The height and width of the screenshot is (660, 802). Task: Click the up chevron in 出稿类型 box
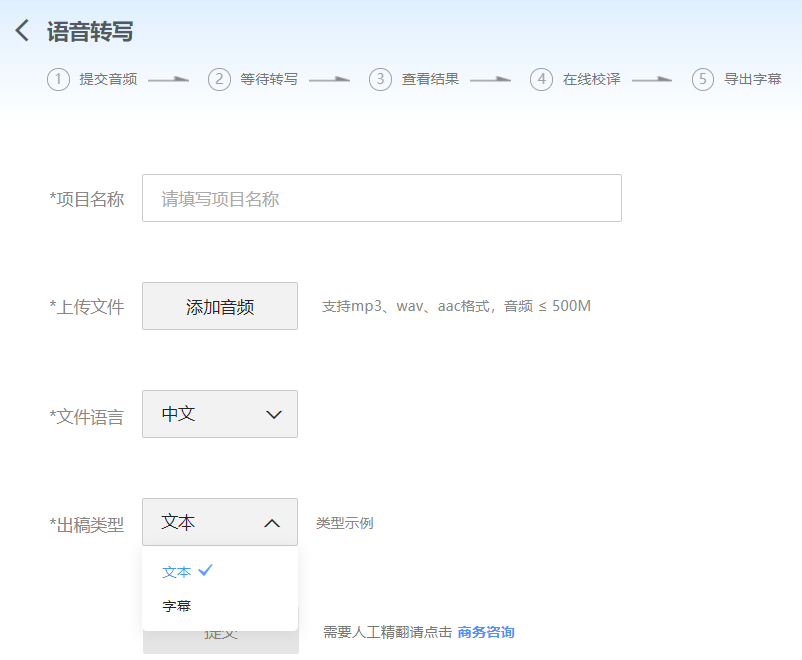[272, 522]
